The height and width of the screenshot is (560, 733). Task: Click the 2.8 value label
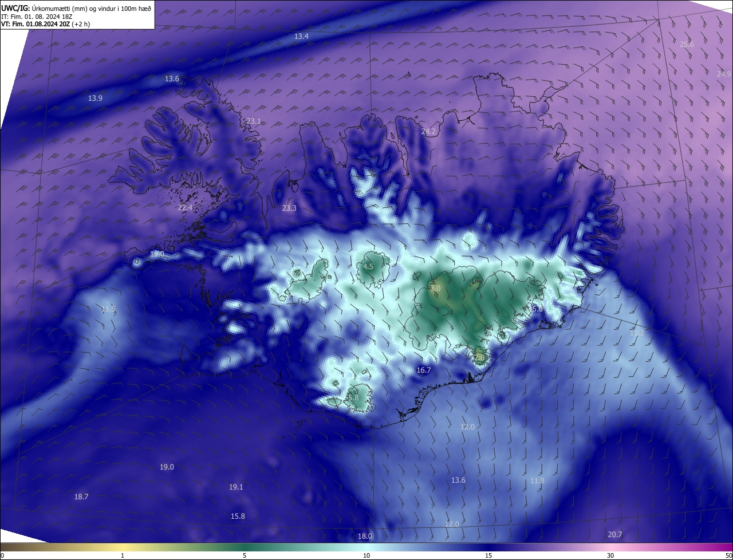(480, 357)
